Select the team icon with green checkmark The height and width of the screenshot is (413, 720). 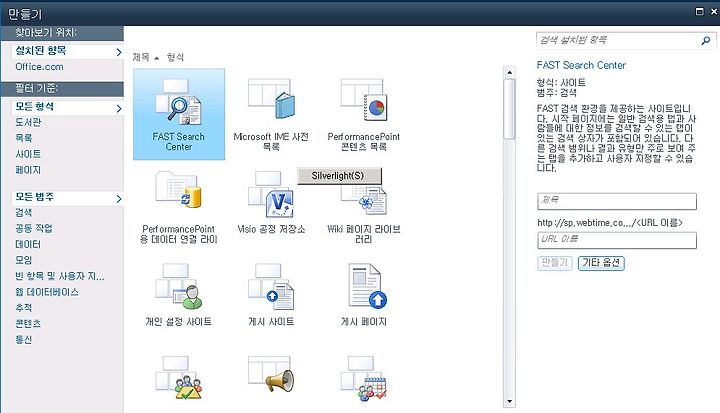coord(179,378)
